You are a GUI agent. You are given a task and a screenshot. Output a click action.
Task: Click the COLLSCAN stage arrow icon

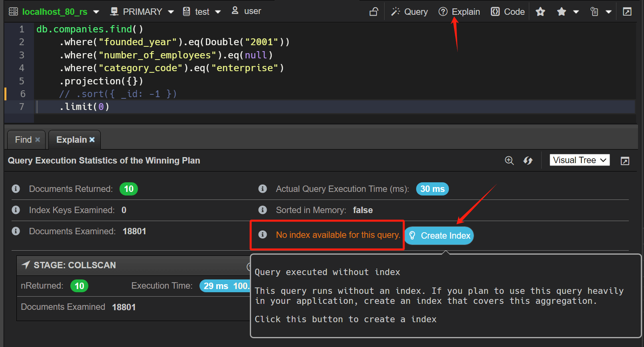pyautogui.click(x=26, y=265)
